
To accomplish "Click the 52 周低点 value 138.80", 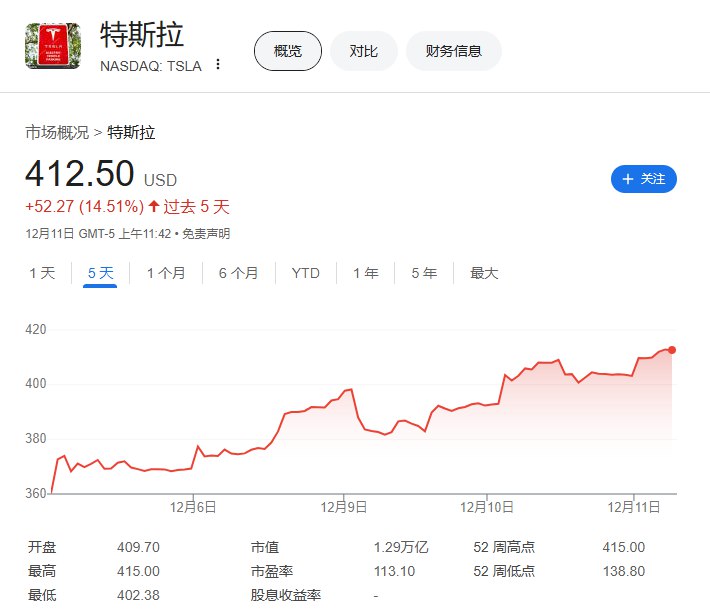I will 624,571.
